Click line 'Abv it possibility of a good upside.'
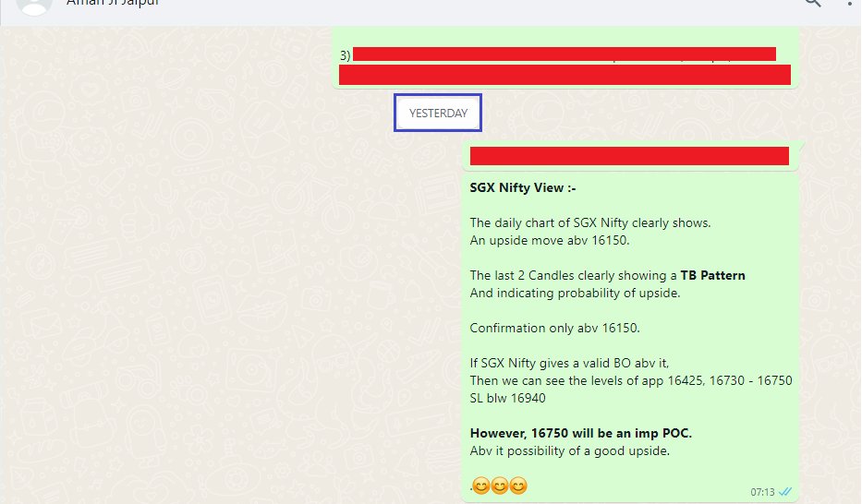Viewport: 862px width, 504px height. (569, 450)
